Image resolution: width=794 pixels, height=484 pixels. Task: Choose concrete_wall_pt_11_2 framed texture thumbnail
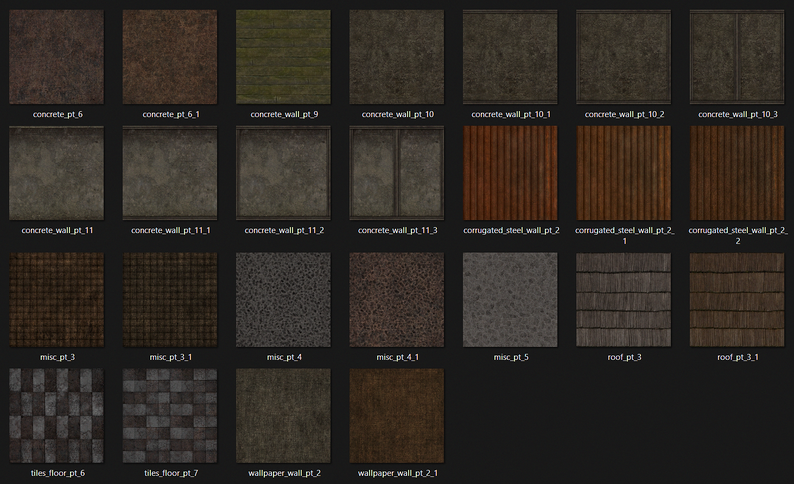283,173
